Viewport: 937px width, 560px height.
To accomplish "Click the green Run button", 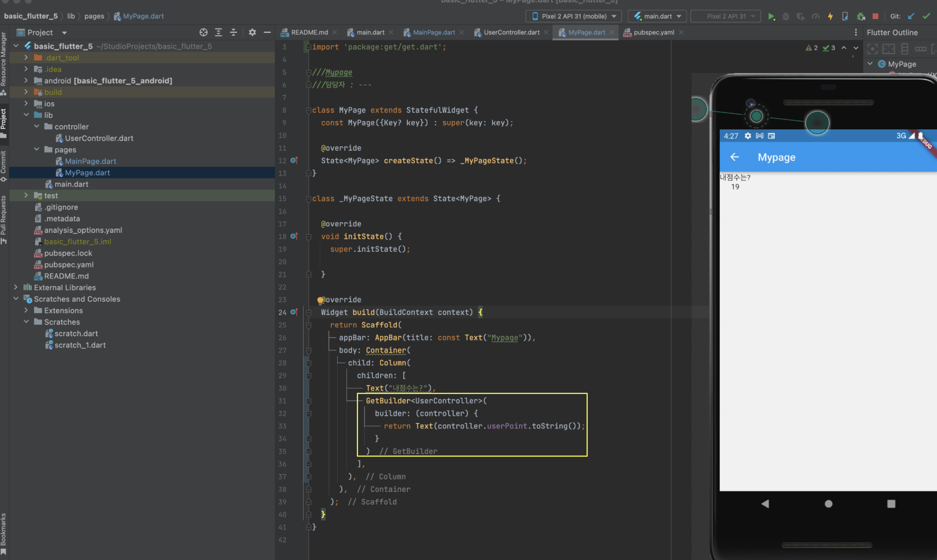I will tap(771, 16).
